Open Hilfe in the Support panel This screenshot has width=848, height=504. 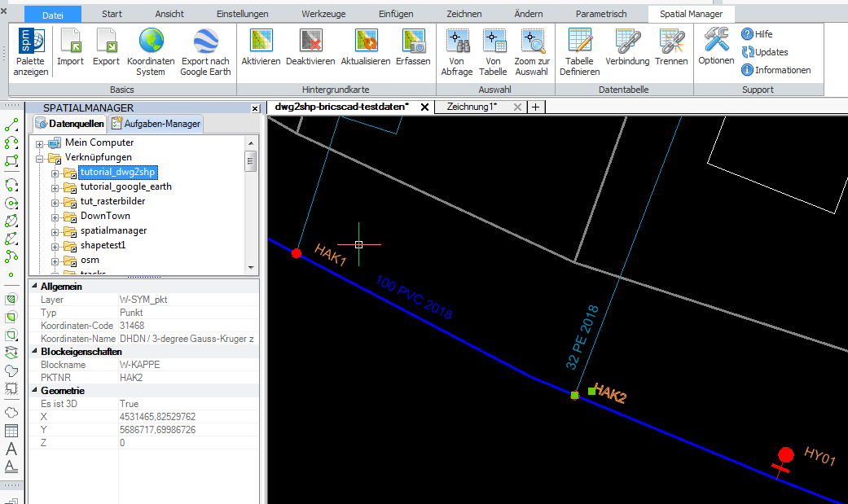(x=758, y=33)
